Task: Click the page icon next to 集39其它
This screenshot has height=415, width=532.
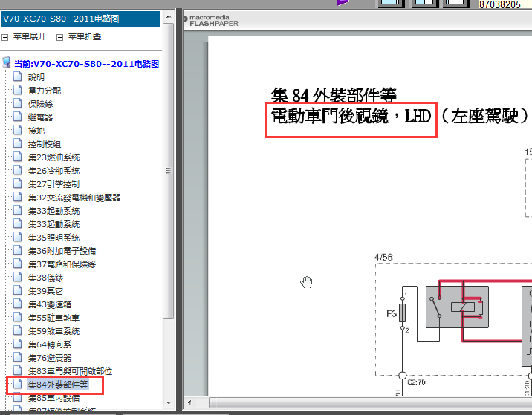Action: pos(18,290)
